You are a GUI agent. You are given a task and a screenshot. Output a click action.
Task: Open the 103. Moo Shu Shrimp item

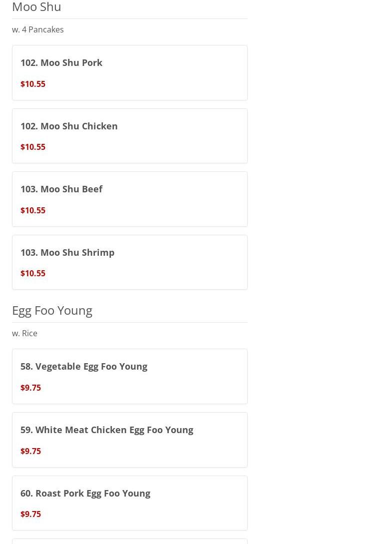pos(67,252)
